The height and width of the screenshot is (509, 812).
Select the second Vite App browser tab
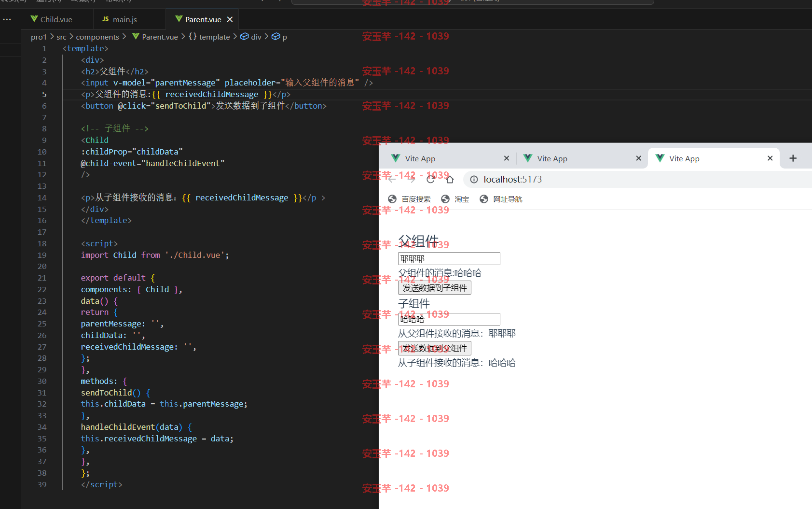click(581, 158)
